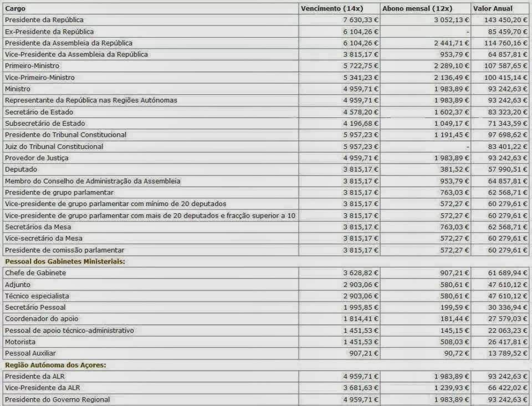Select the "Vice-secretário da Mesa" row label

[43, 238]
